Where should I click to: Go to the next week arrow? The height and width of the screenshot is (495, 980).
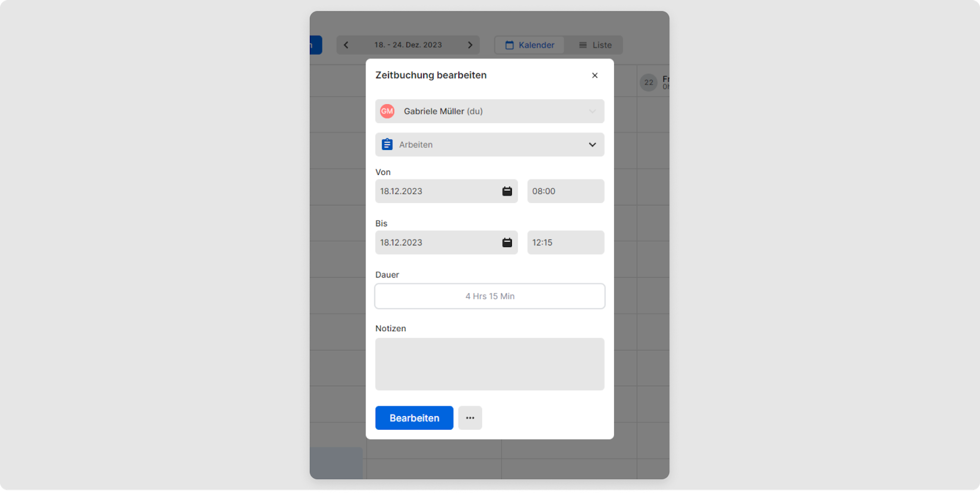470,45
